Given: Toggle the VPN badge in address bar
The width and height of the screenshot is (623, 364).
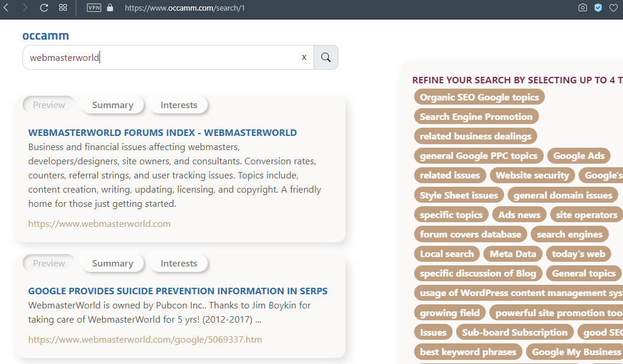Looking at the screenshot, I should click(94, 8).
